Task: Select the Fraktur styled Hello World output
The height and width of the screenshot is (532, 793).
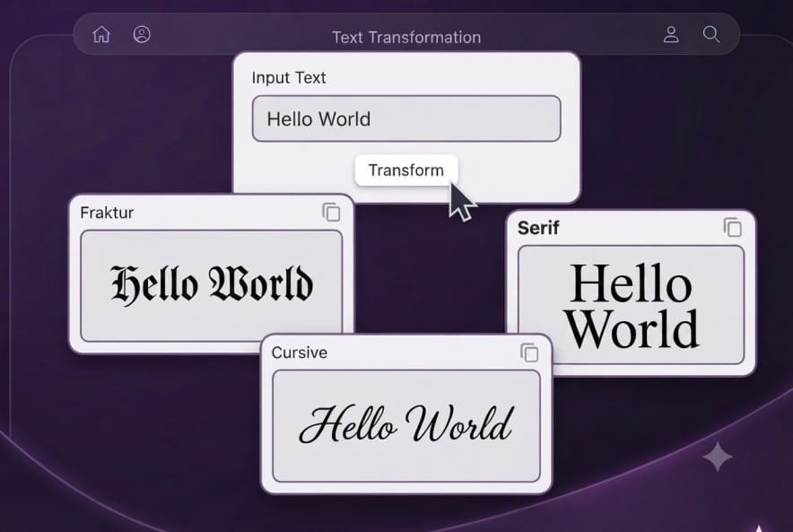Action: click(212, 285)
